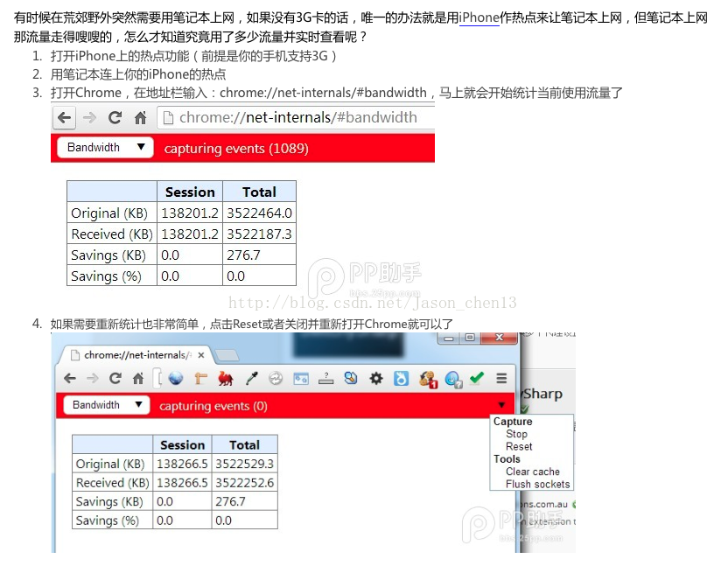The image size is (728, 587).
Task: Choose Stop under Capture menu
Action: pyautogui.click(x=516, y=434)
